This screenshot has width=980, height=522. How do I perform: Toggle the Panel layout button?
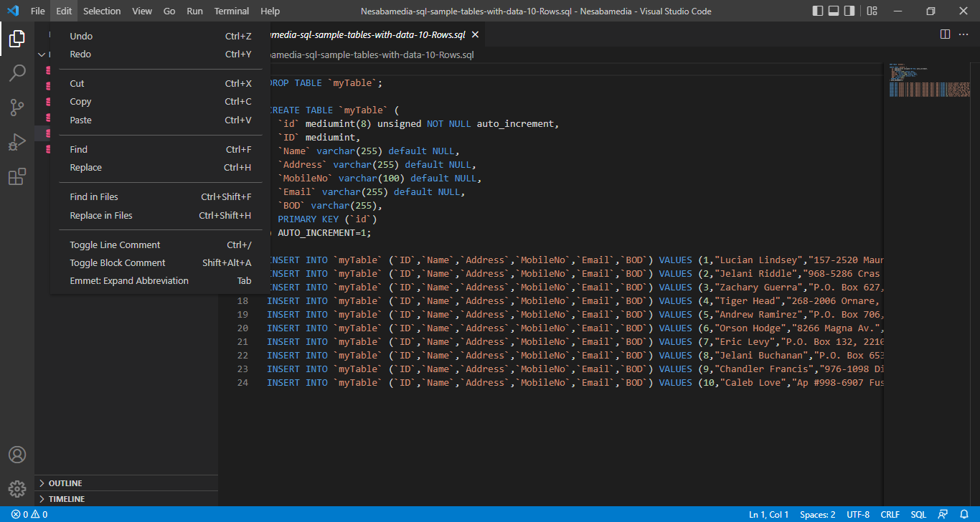click(x=834, y=11)
